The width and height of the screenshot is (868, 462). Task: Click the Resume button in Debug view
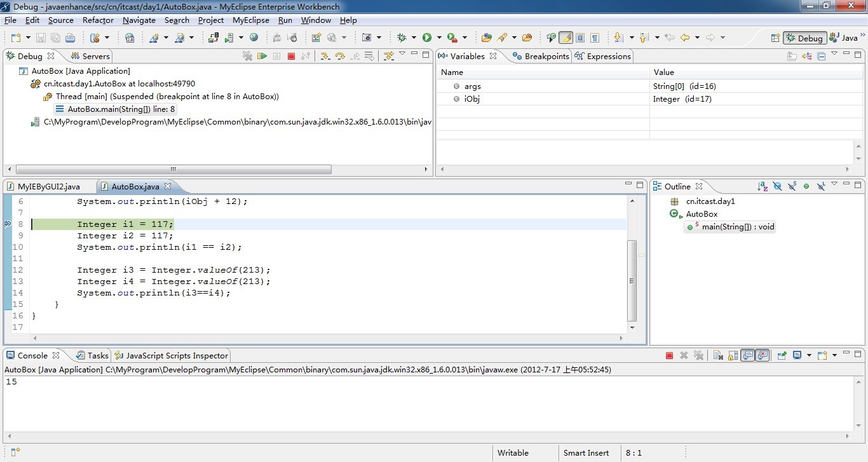[262, 56]
